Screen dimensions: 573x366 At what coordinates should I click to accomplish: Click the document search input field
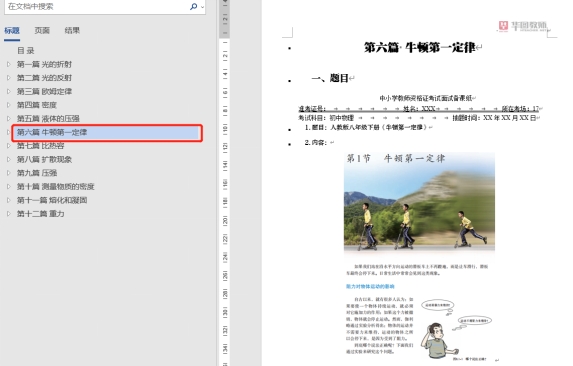[x=97, y=6]
